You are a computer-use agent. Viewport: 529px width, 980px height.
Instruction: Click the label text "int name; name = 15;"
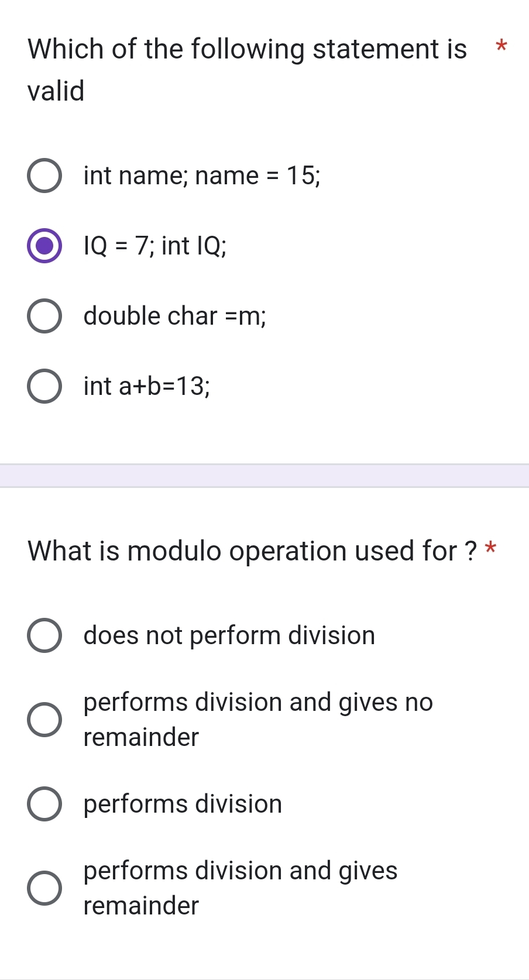202,176
